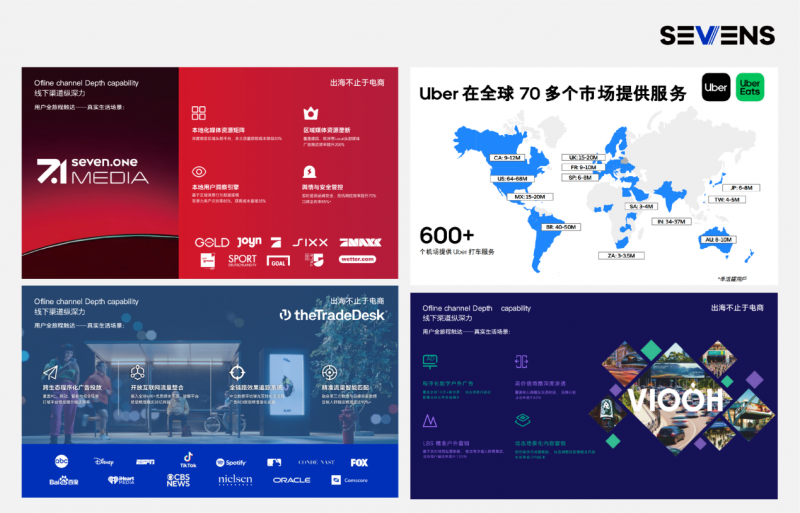
Task: Open the wetter.com badge
Action: point(357,259)
